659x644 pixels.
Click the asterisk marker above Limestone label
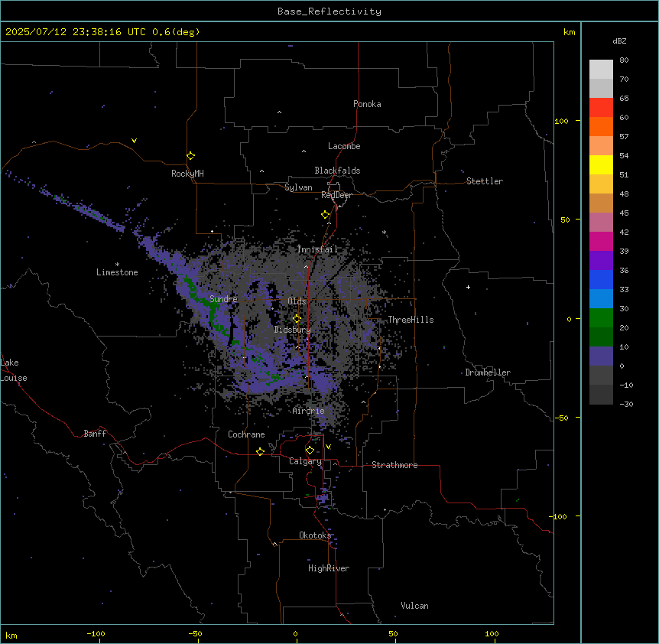(117, 265)
